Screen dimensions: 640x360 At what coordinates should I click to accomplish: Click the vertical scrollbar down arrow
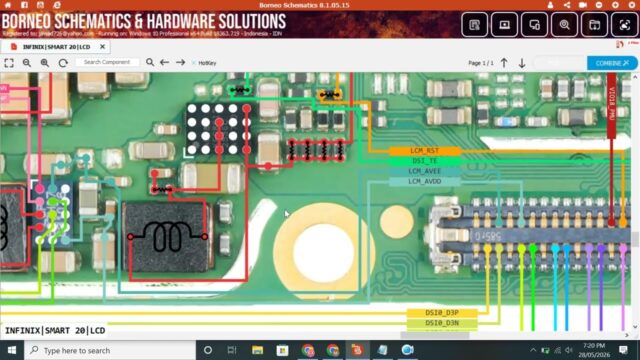(x=635, y=327)
